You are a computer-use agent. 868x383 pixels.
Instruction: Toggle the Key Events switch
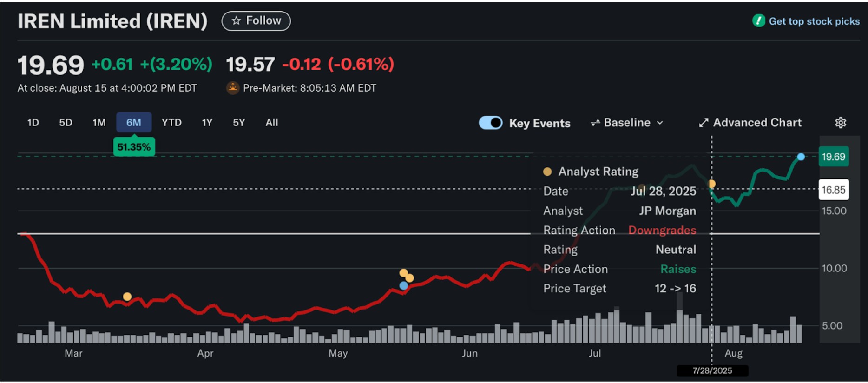491,123
